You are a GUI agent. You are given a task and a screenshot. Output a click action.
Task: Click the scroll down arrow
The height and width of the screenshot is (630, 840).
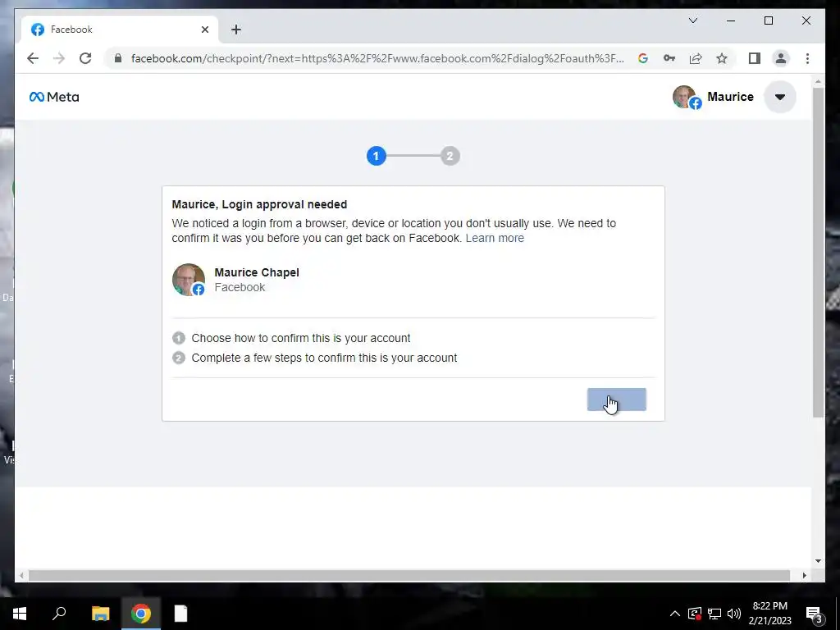(818, 561)
